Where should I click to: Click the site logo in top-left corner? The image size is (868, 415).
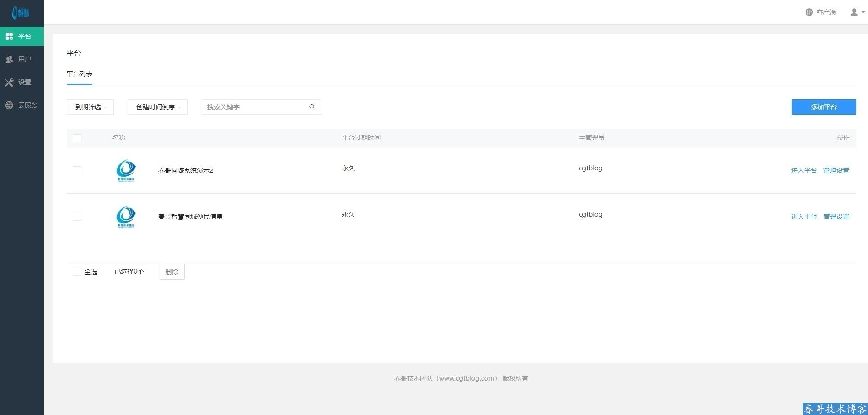click(x=21, y=12)
